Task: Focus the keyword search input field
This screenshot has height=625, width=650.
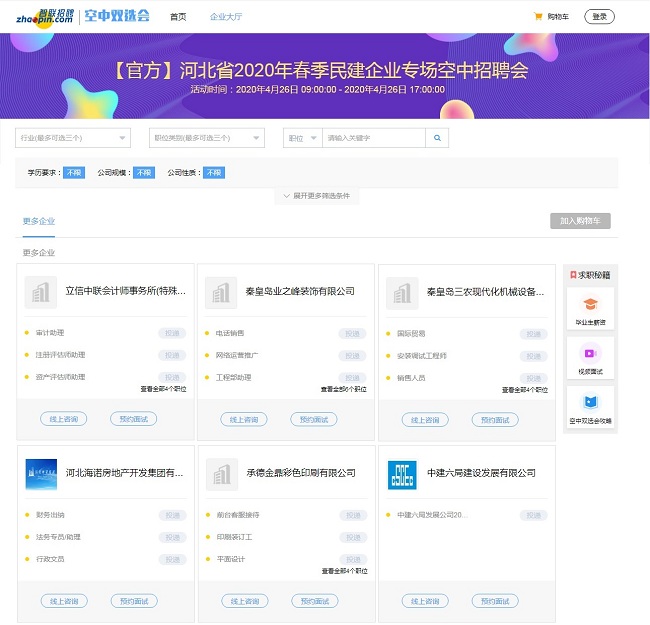Action: pyautogui.click(x=374, y=138)
